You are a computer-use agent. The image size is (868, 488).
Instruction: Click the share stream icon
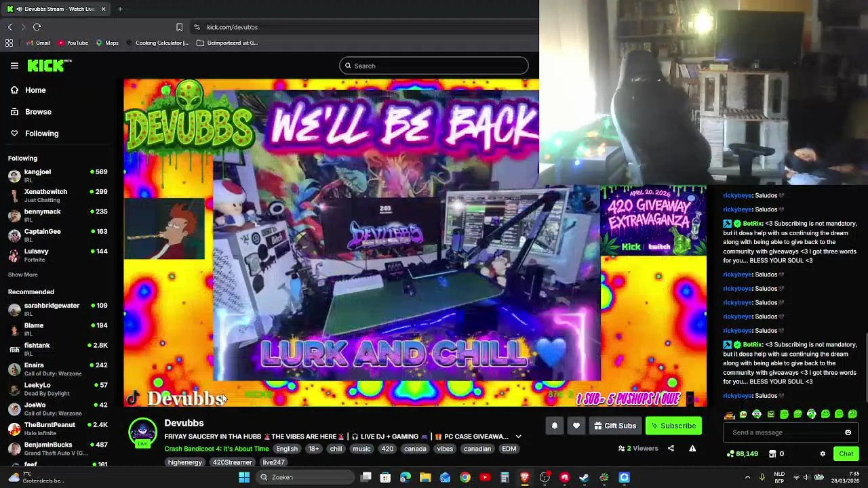tap(671, 448)
